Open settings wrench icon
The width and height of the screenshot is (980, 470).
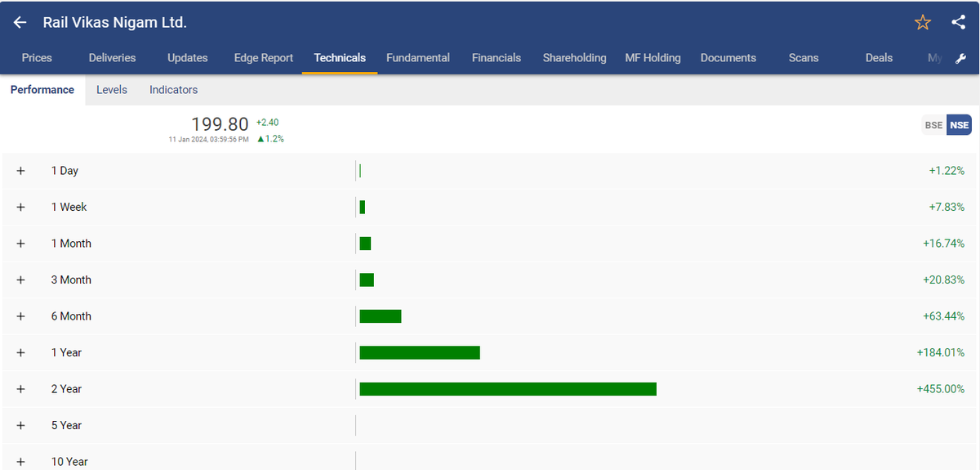[961, 58]
